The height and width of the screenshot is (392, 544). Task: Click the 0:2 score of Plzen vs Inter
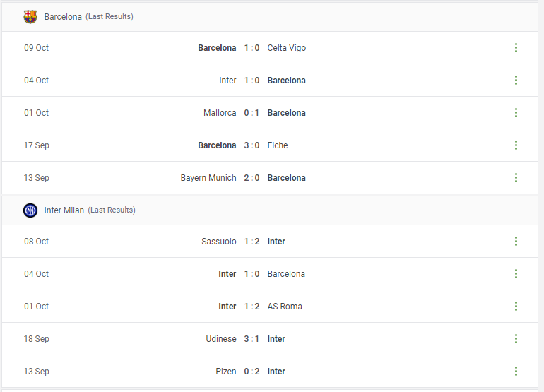252,372
